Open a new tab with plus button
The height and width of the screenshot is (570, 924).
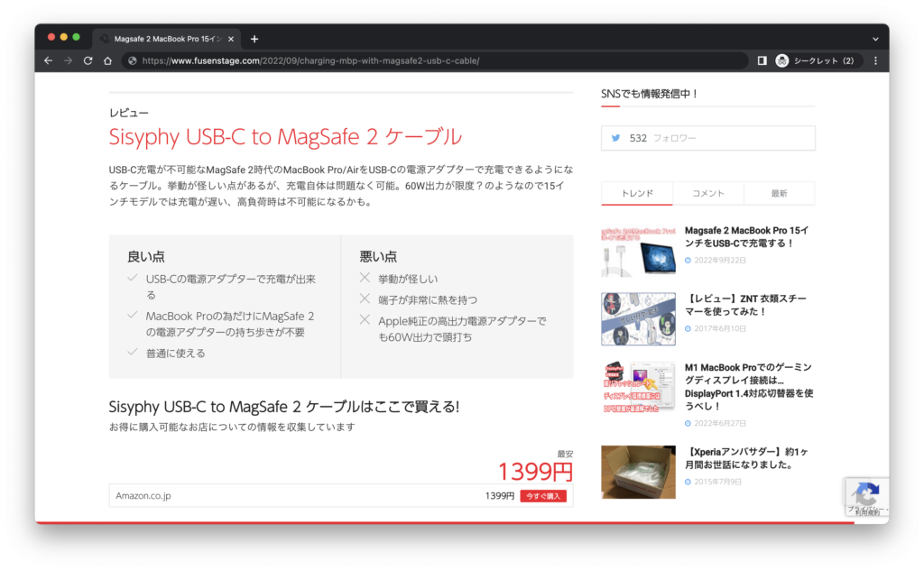(254, 39)
